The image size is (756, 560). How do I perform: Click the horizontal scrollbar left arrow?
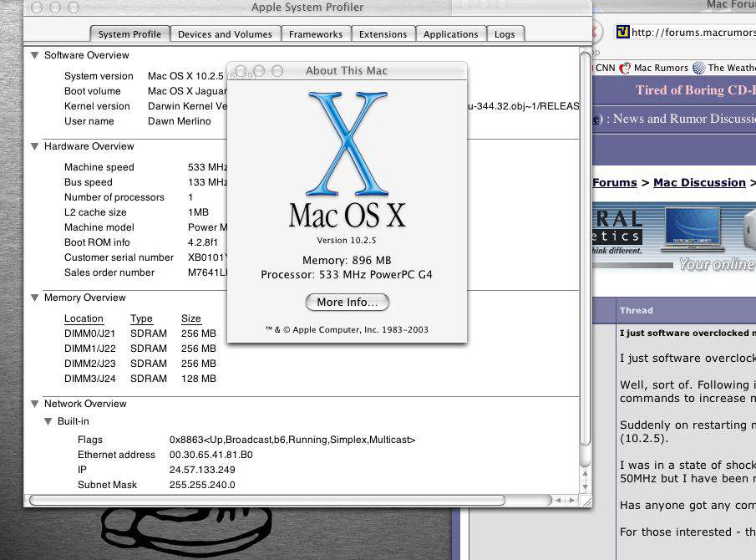(x=558, y=501)
